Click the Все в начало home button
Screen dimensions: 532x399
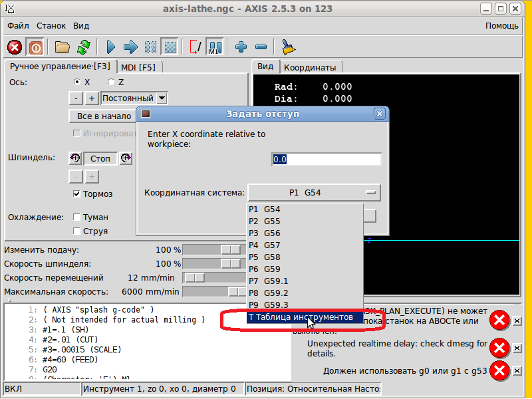coord(103,116)
